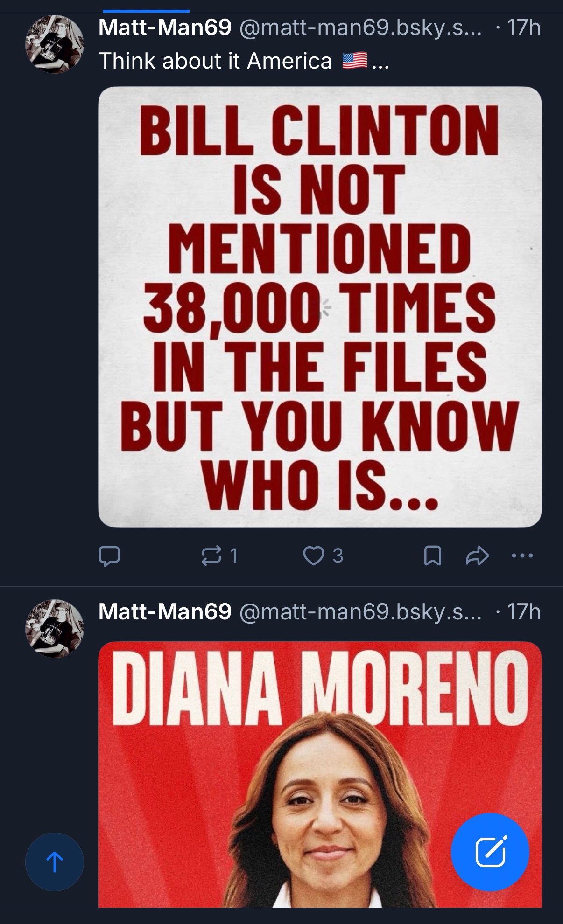The image size is (563, 924).
Task: Open Matt-Man69 display name on first post
Action: tap(165, 28)
